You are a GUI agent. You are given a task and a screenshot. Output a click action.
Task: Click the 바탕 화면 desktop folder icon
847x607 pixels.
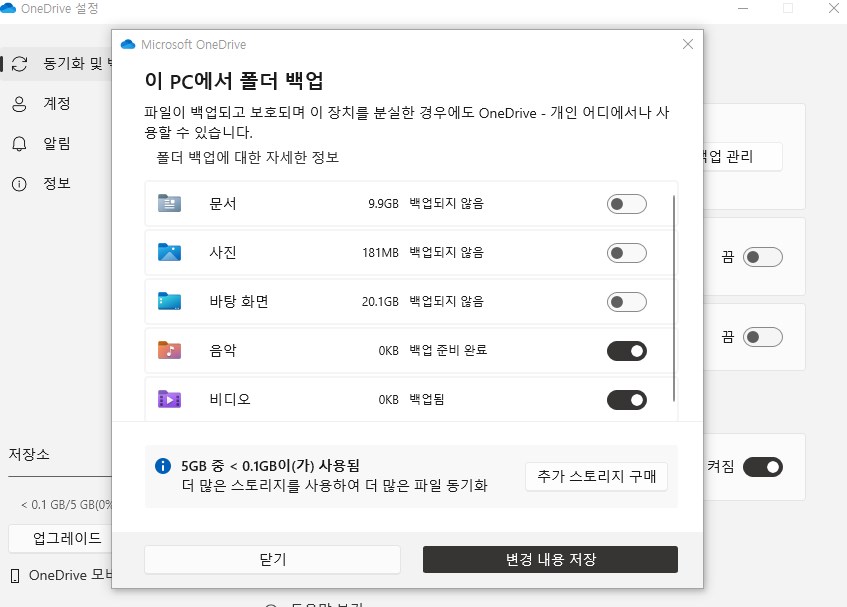[169, 301]
